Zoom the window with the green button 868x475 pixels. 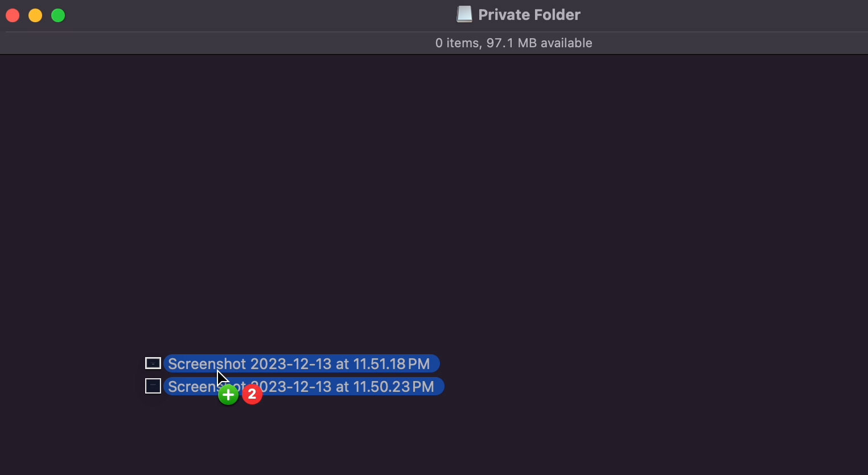(58, 15)
